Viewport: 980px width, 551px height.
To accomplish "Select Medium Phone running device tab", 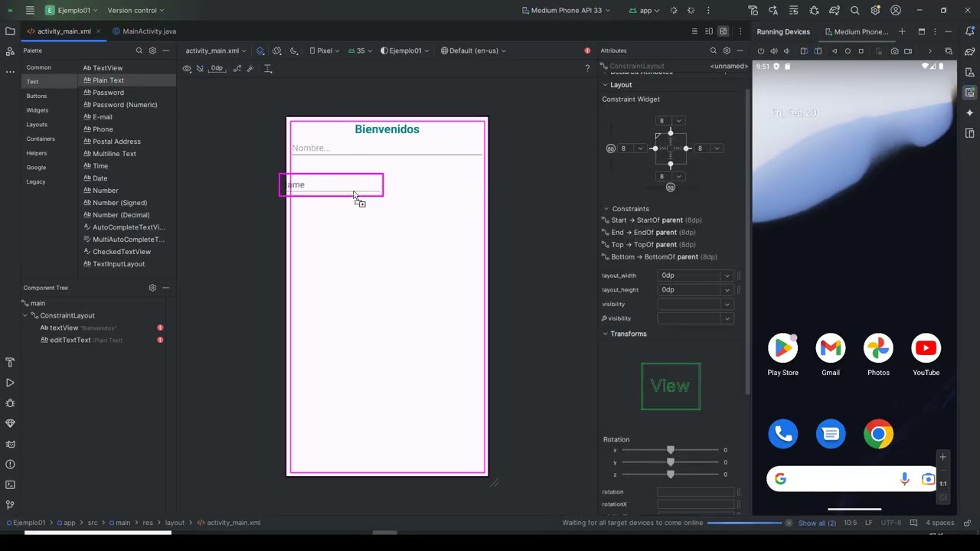I will (x=855, y=31).
